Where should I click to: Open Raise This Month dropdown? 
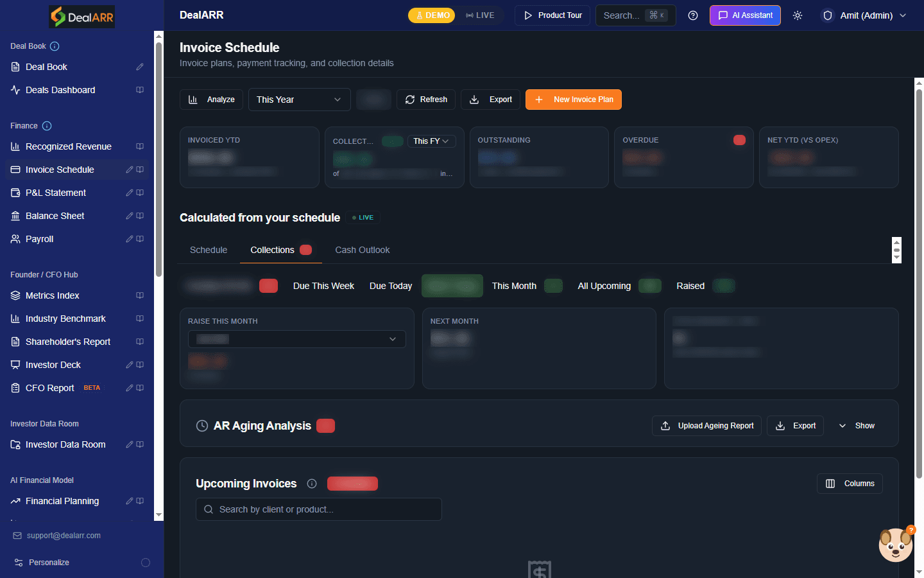[x=297, y=339]
